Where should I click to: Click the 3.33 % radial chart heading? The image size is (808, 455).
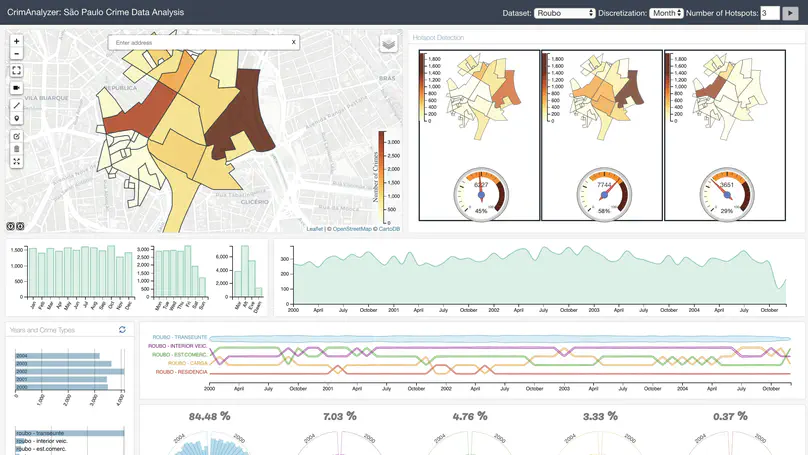click(600, 416)
